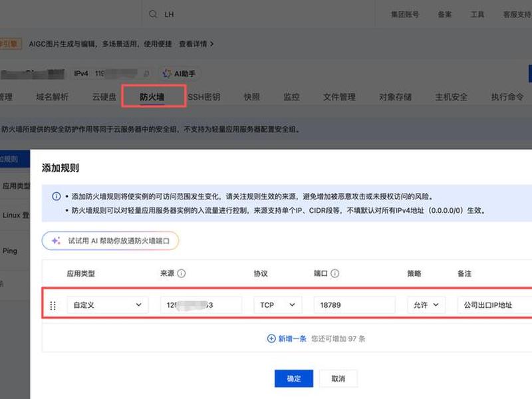The height and width of the screenshot is (399, 532).
Task: Click the Ping row in background list
Action: 15,251
